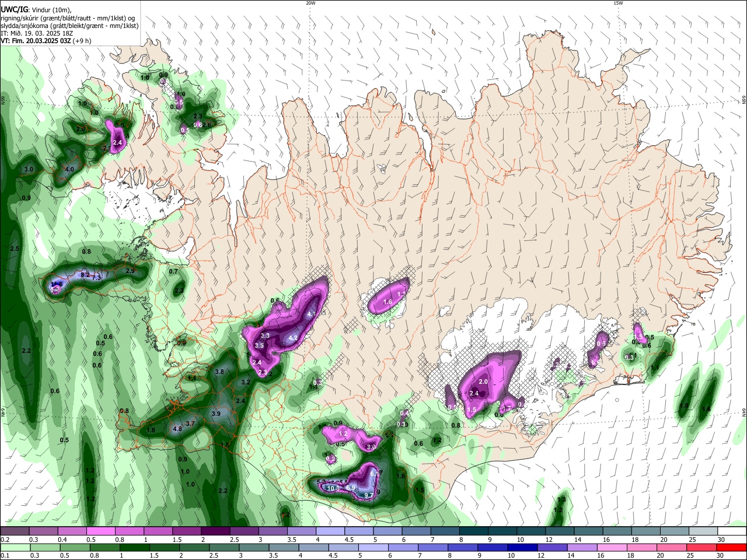Click the 15W longitude label at the top
Screen dimensions: 747x560
[x=618, y=3]
